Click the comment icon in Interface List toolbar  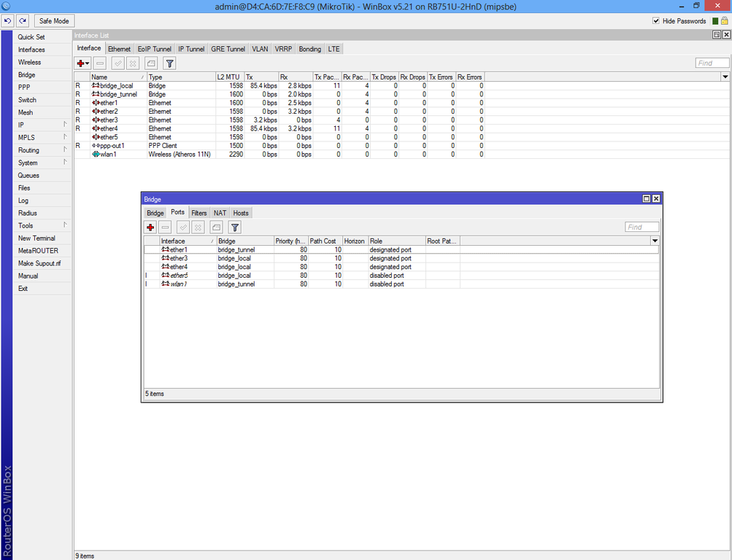pyautogui.click(x=151, y=63)
